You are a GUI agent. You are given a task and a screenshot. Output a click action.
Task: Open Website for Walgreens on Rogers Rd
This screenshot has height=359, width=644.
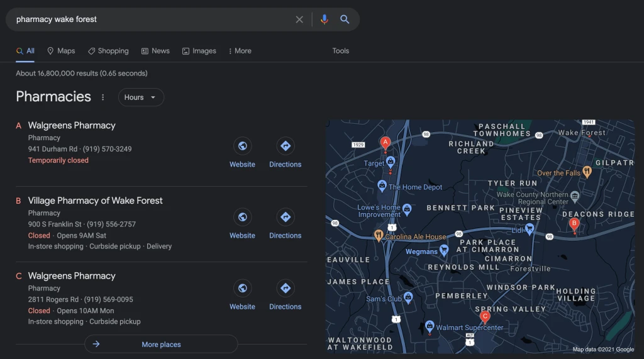pyautogui.click(x=242, y=295)
